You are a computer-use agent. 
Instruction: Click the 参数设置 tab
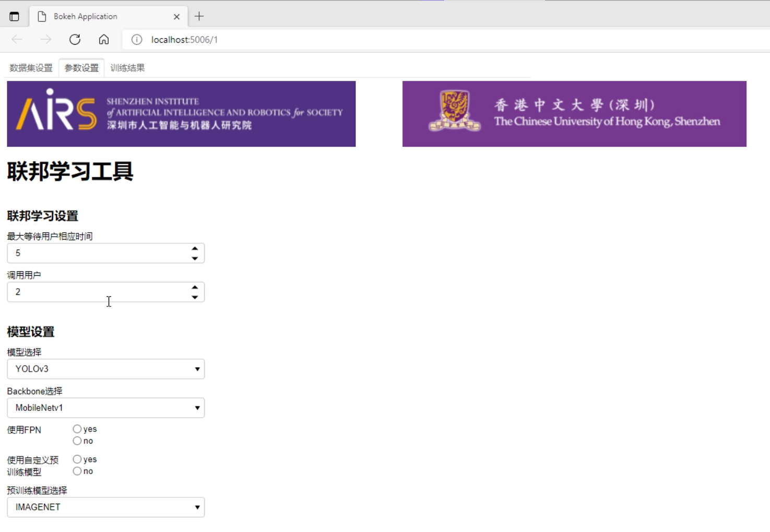(81, 67)
